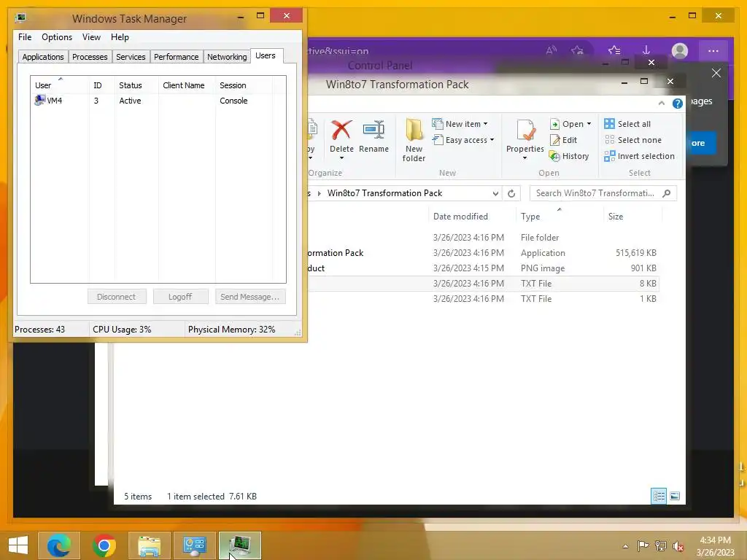Open Explorer help via the blue question mark

pos(677,104)
